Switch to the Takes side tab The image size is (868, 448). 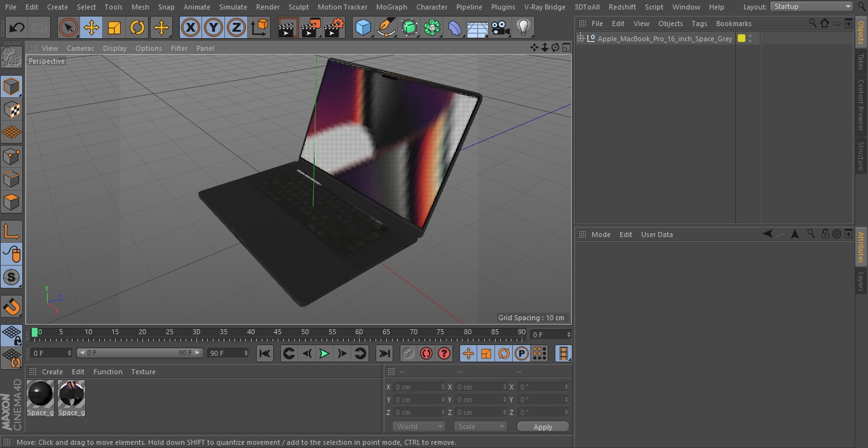coord(861,62)
